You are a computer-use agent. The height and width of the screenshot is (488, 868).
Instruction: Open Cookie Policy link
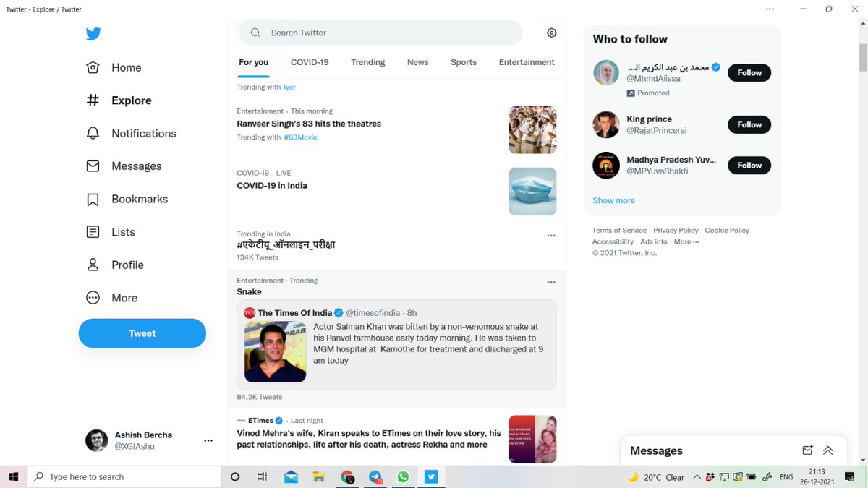[x=728, y=230]
